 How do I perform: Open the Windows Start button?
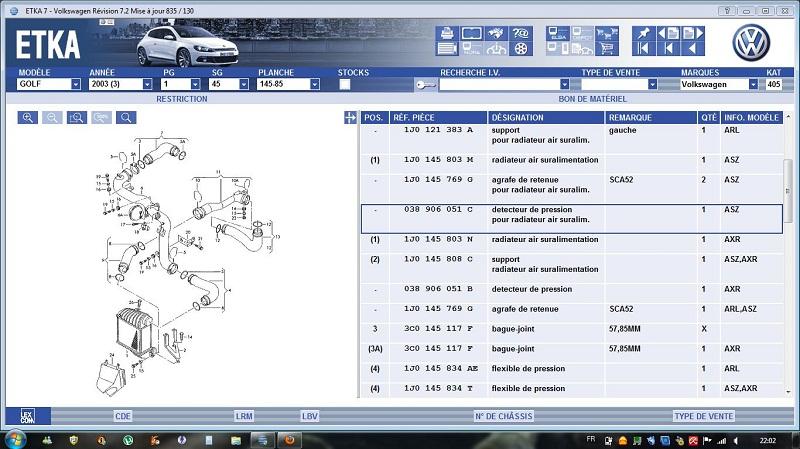pyautogui.click(x=14, y=439)
